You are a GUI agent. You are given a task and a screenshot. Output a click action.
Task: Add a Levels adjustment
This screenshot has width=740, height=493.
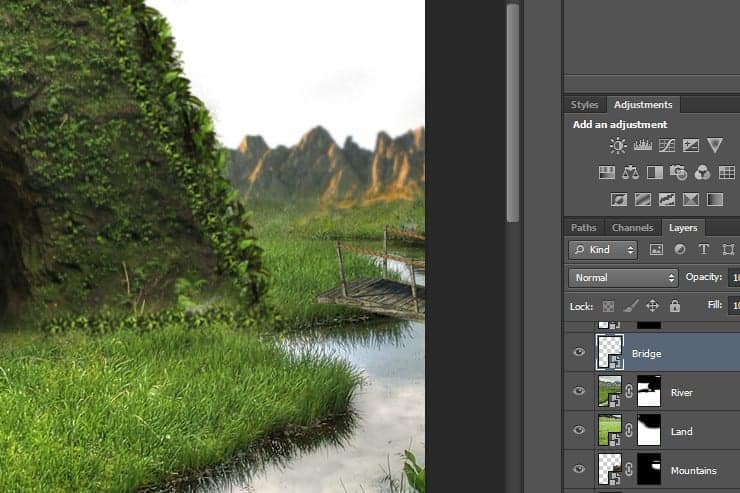(x=642, y=146)
